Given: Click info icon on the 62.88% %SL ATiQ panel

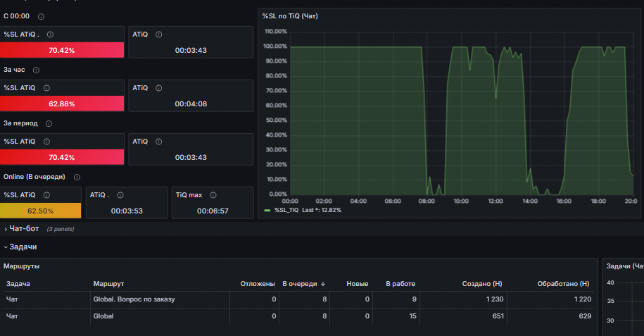Looking at the screenshot, I should [x=47, y=88].
